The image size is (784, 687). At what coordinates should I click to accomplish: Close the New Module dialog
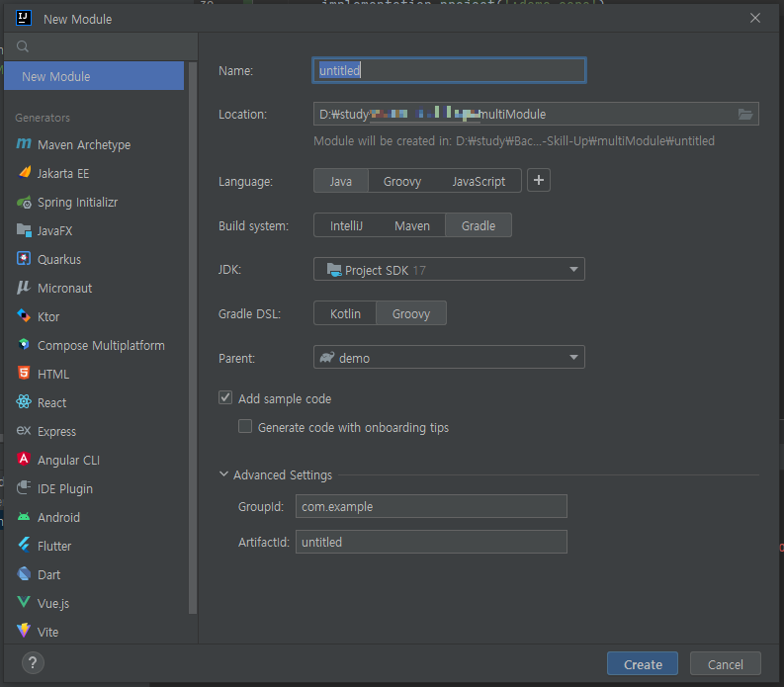(755, 18)
